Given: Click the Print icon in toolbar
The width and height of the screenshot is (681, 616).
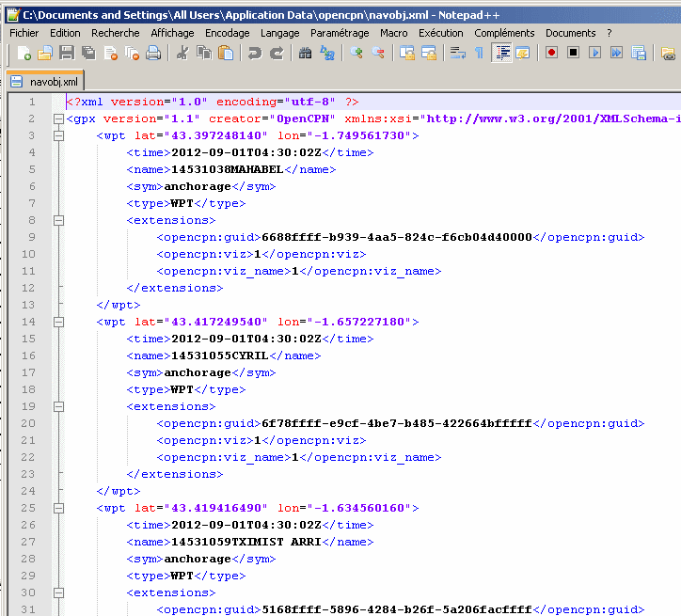Looking at the screenshot, I should coord(153,54).
